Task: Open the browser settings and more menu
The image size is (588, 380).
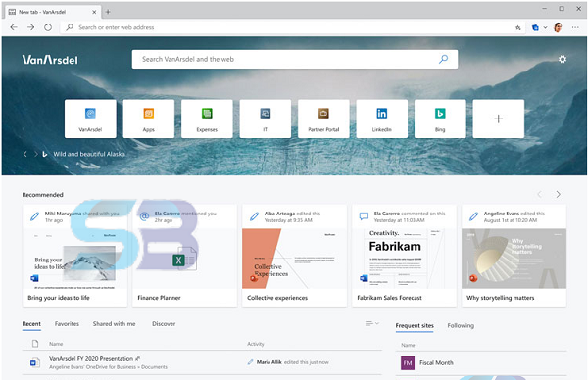Action: coord(575,27)
